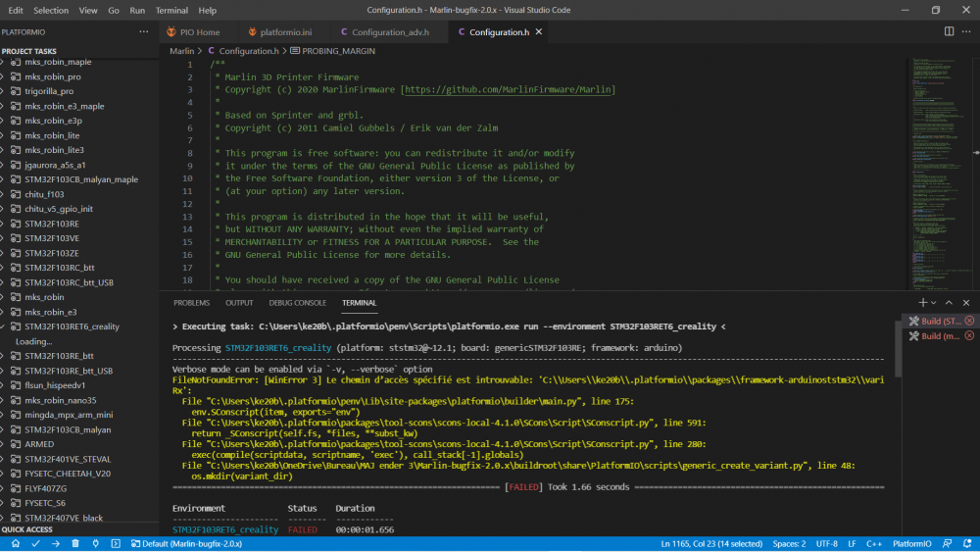The height and width of the screenshot is (552, 980).
Task: Open the DEBUG CONSOLE panel tab
Action: pos(298,303)
